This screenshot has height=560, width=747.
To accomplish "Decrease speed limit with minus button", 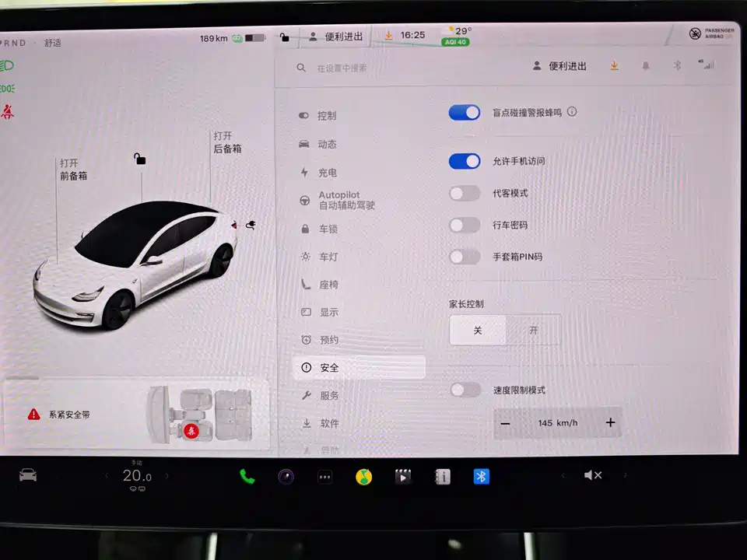I will point(505,422).
